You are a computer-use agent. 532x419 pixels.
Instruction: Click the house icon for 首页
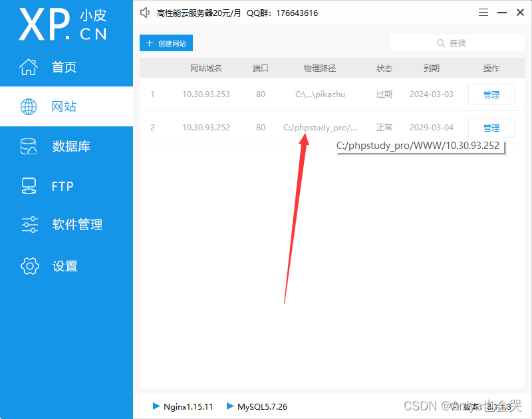point(29,67)
